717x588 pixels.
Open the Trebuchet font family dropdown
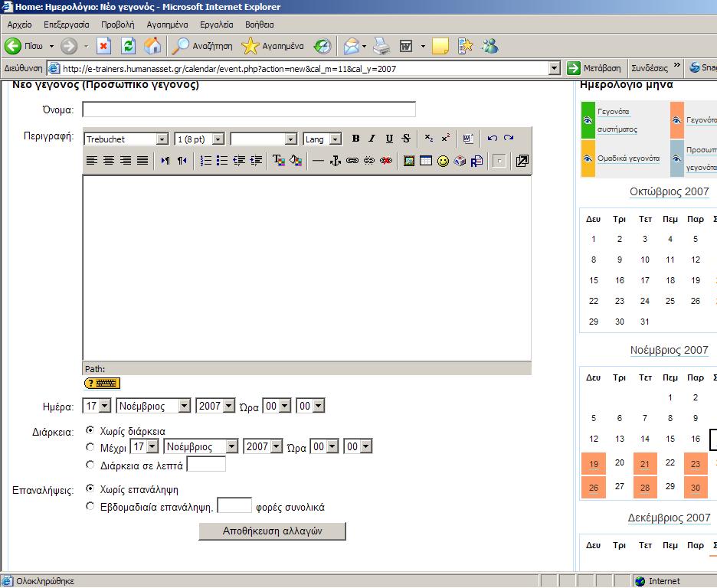click(x=126, y=139)
